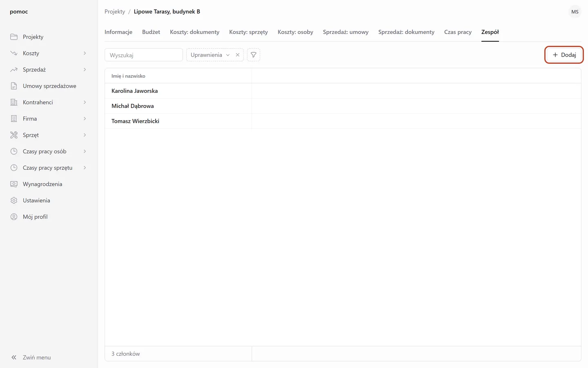Click the Ustawienia gear icon
This screenshot has height=368, width=588.
14,200
